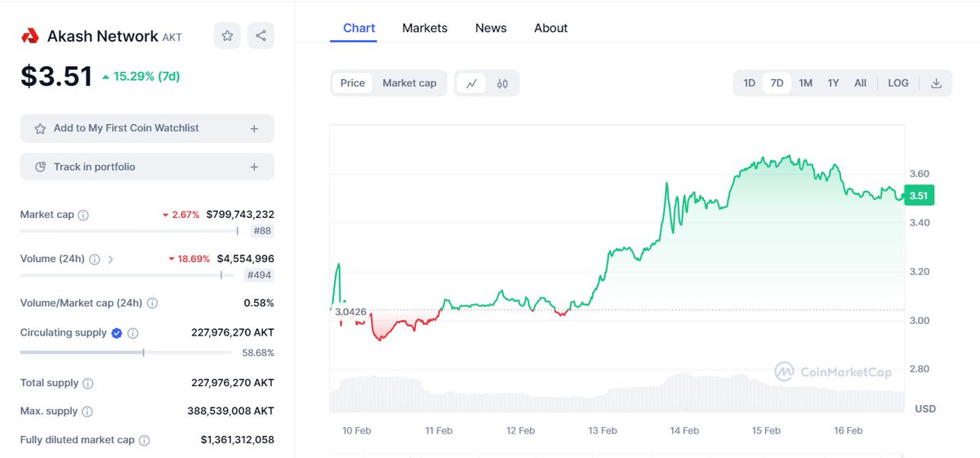Click the Circulating supply progress bar
This screenshot has height=458, width=980.
[x=127, y=353]
